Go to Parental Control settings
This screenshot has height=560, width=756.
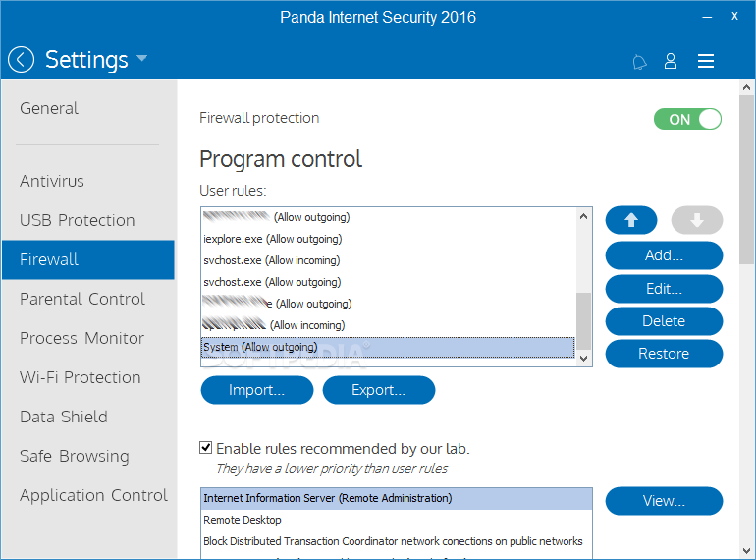81,299
